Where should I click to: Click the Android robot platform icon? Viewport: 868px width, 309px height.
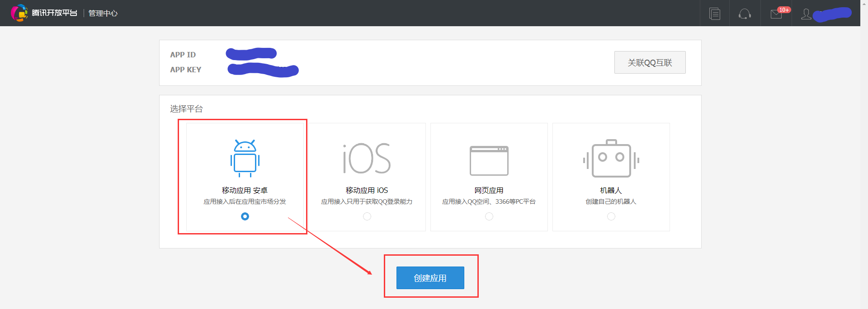click(245, 158)
